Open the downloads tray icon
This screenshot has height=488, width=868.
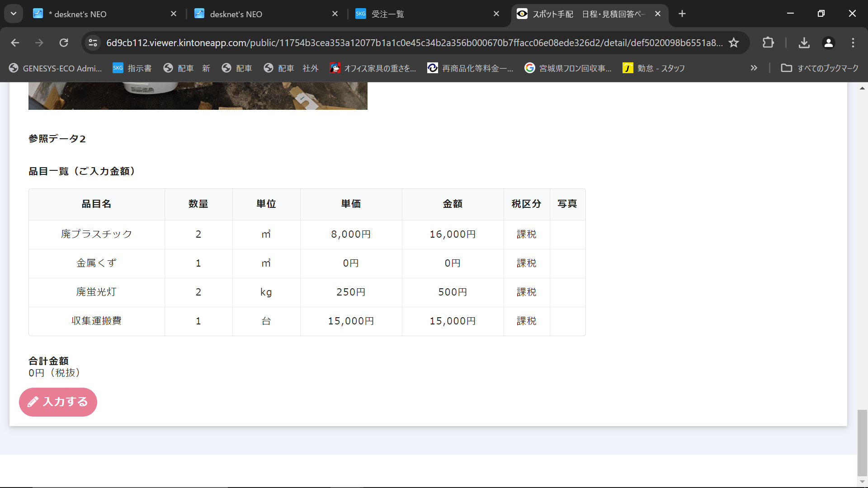804,42
